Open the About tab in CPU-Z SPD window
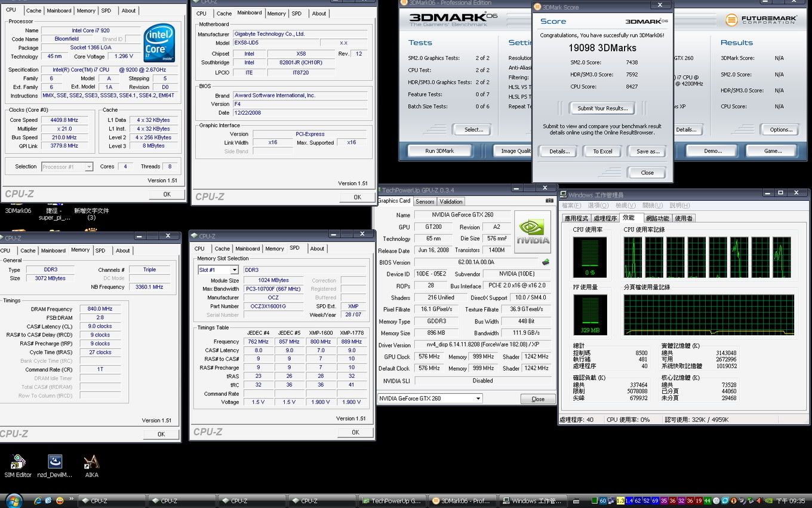 (x=317, y=249)
